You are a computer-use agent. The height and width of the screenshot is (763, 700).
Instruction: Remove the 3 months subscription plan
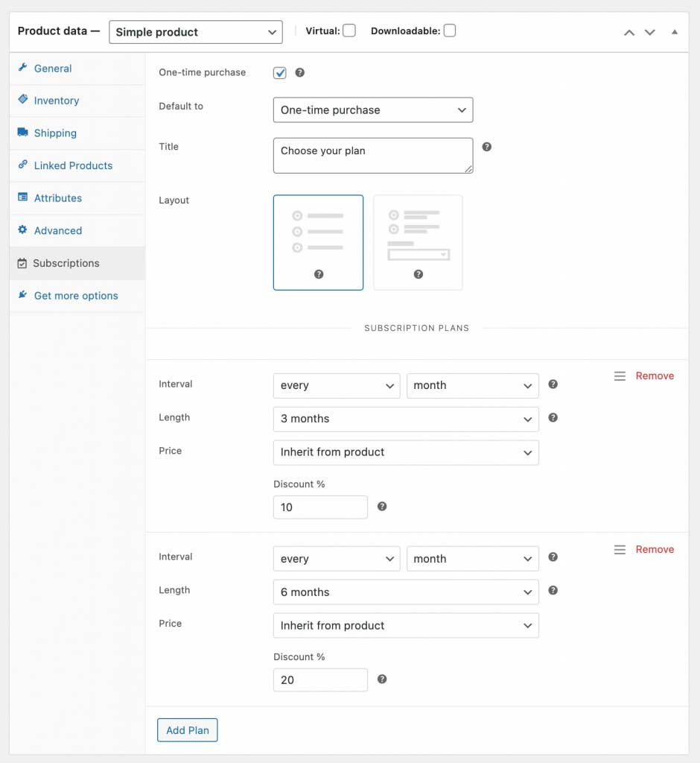655,376
